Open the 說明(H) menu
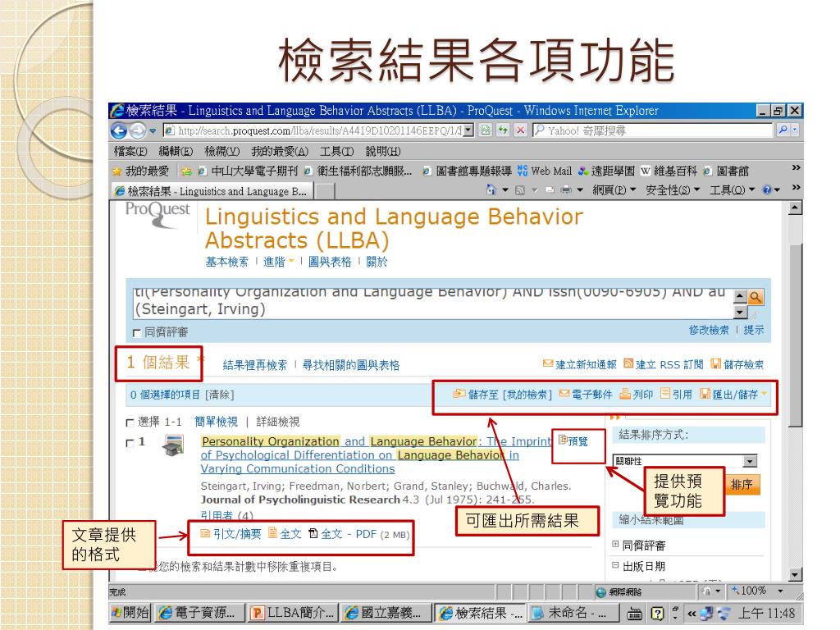Screen dimensions: 840x630 point(382,152)
